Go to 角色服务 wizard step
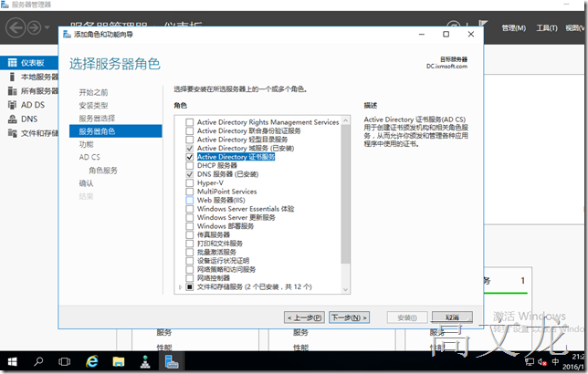 [103, 171]
